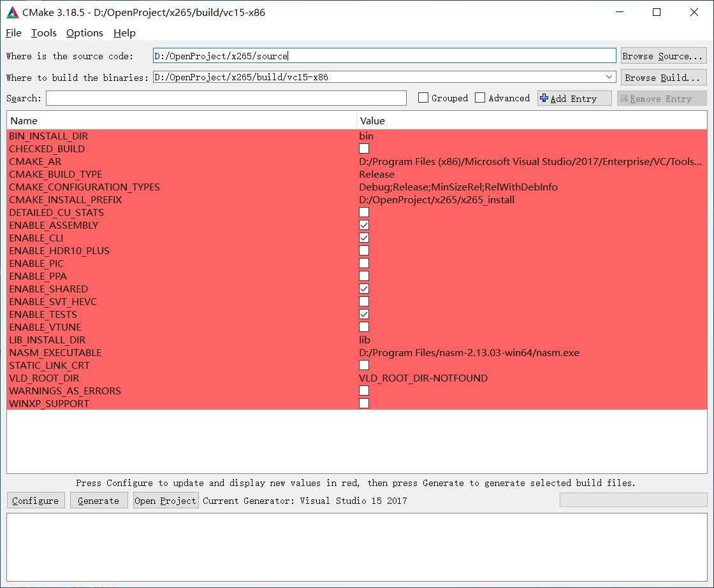Enable ENABLE_HDR10_PLUS checkbox

(x=364, y=251)
